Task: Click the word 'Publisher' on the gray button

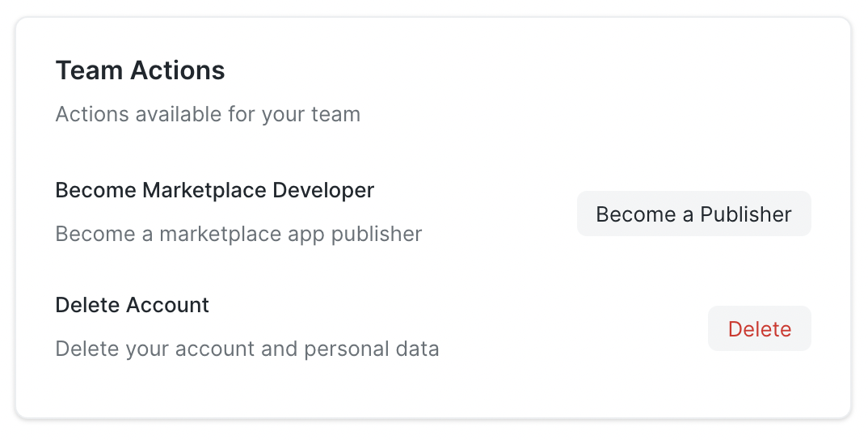Action: point(746,214)
